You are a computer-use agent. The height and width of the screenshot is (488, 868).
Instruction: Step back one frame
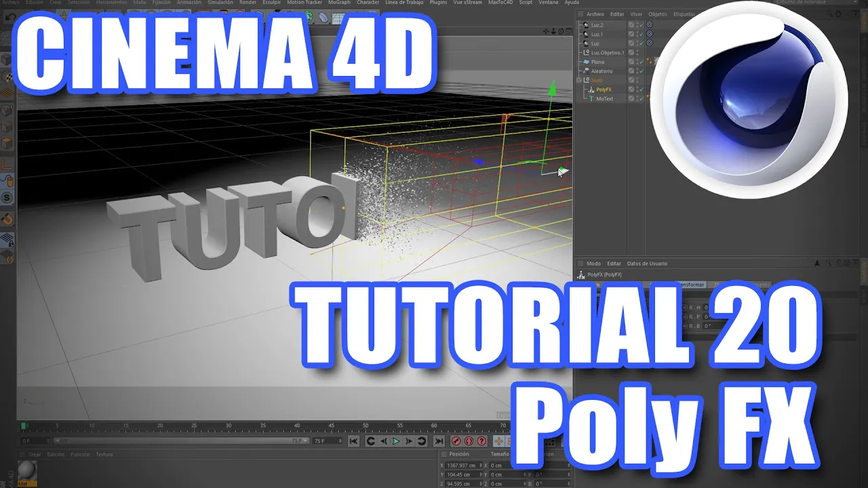(x=384, y=441)
